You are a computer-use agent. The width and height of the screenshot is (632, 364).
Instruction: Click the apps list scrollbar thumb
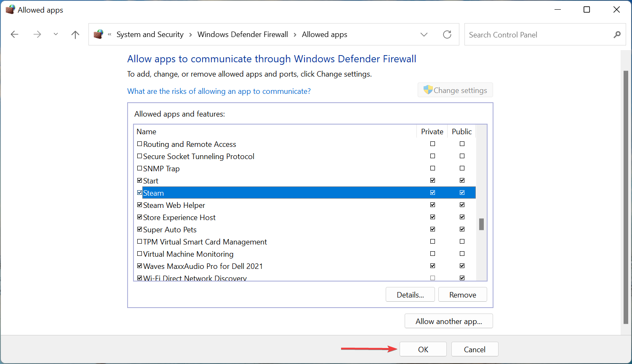click(x=481, y=224)
